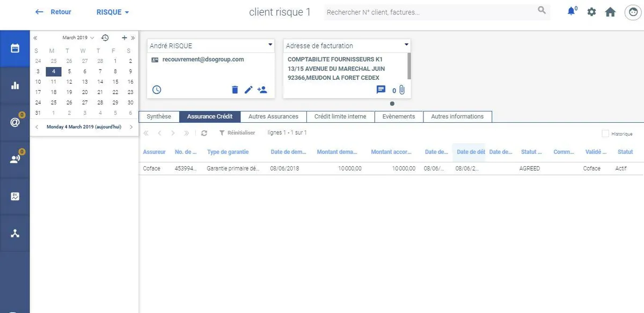Open the calendar section in sidebar
644x313 pixels.
[15, 48]
